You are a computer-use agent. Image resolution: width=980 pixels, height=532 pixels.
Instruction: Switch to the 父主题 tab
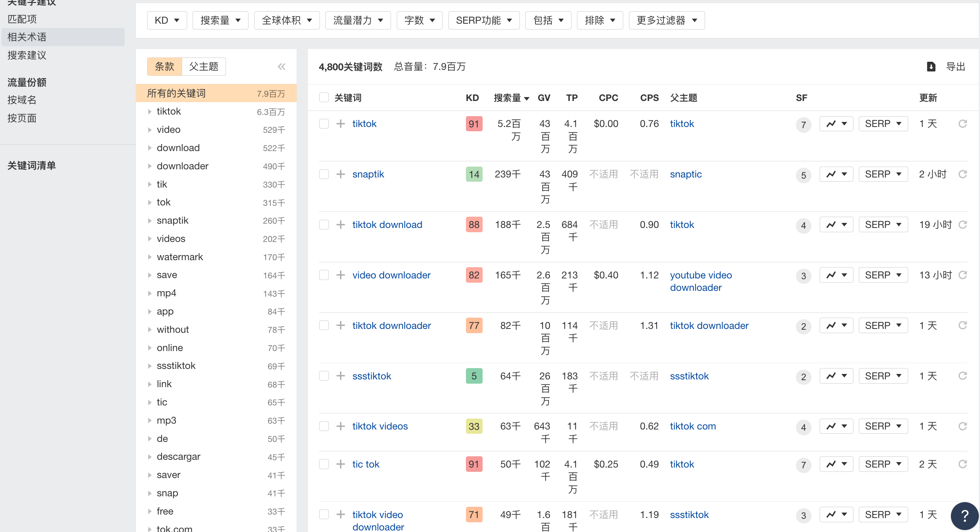204,66
